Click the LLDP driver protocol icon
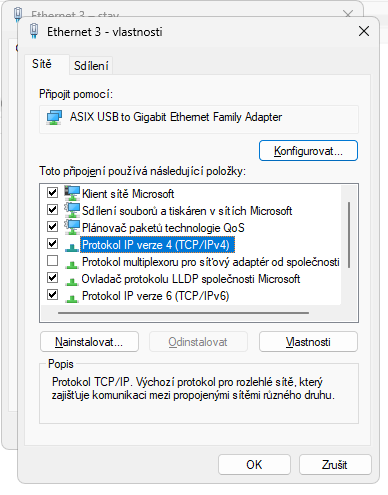This screenshot has width=388, height=495. pos(72,281)
